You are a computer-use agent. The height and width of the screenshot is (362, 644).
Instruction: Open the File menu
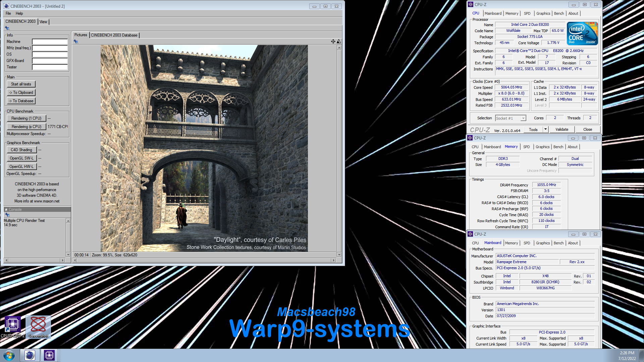[8, 13]
